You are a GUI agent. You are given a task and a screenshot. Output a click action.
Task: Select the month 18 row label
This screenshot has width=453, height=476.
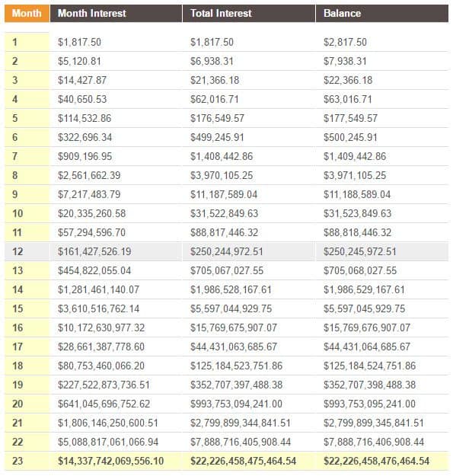coord(18,366)
